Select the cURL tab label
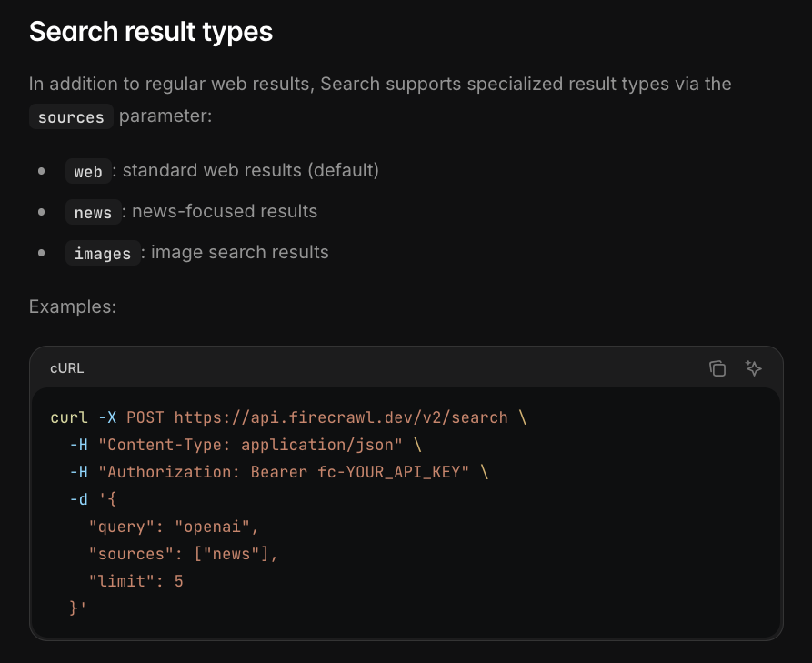 pos(67,368)
